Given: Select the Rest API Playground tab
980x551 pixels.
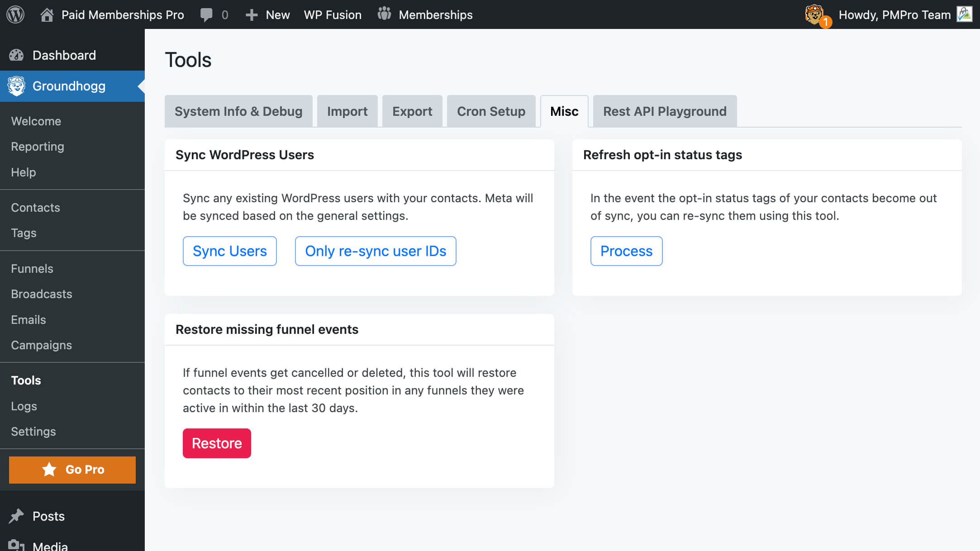Looking at the screenshot, I should pos(664,111).
